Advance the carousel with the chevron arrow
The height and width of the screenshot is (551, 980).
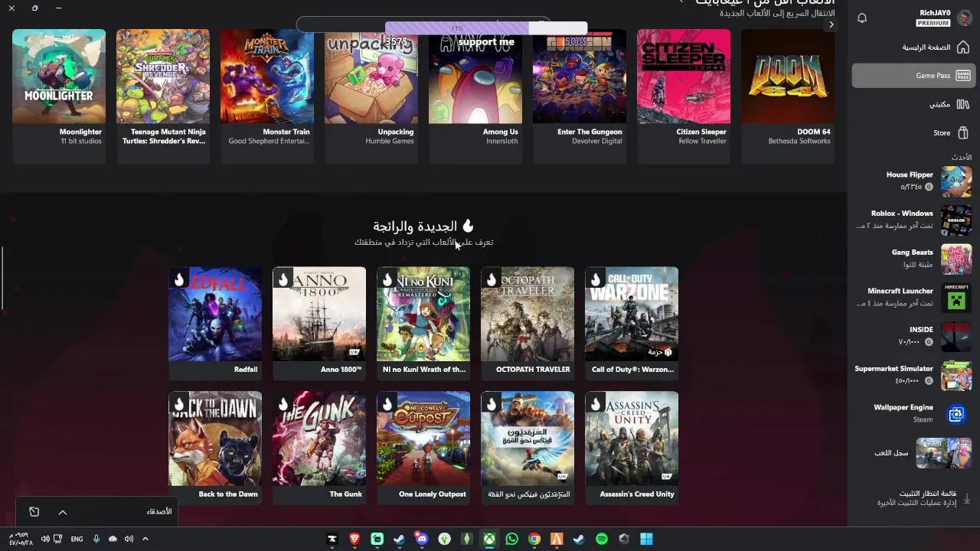pyautogui.click(x=831, y=24)
